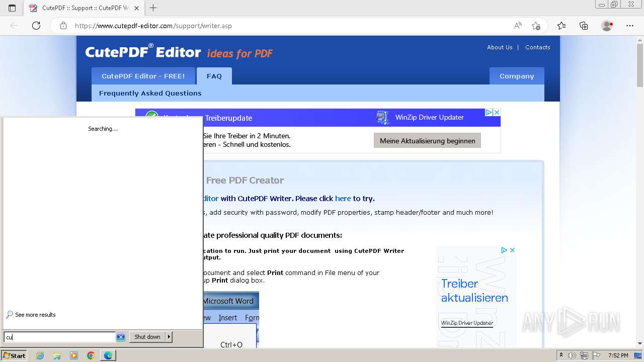Close the Treiber aktualisieren side ad
The width and height of the screenshot is (644, 362).
click(512, 250)
